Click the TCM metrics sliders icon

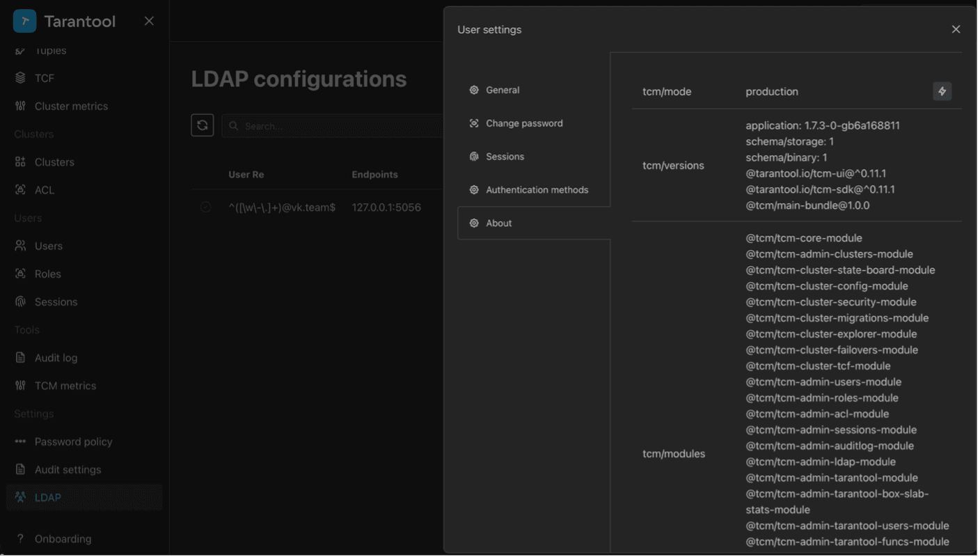coord(20,385)
